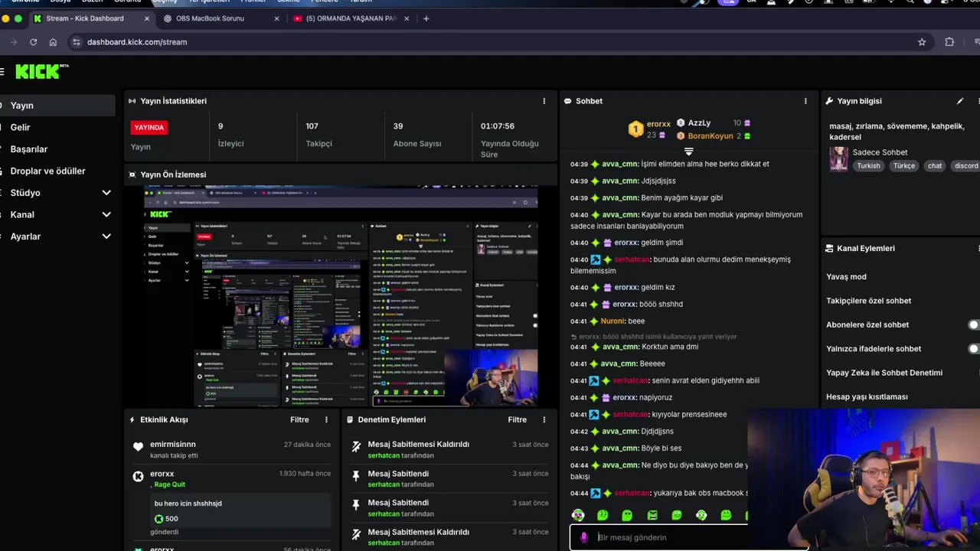Viewport: 980px width, 551px height.
Task: Close the OBS MacBook Sorunu tab
Action: [x=277, y=18]
